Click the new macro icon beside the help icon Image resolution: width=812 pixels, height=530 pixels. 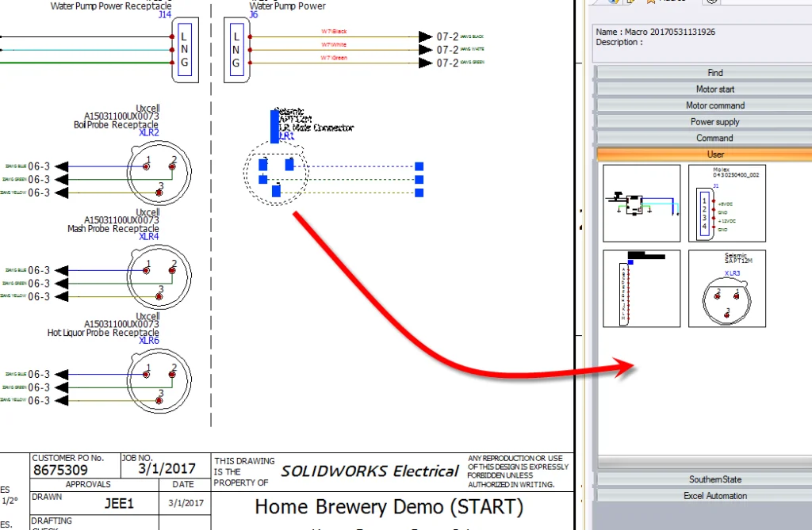coord(631,3)
